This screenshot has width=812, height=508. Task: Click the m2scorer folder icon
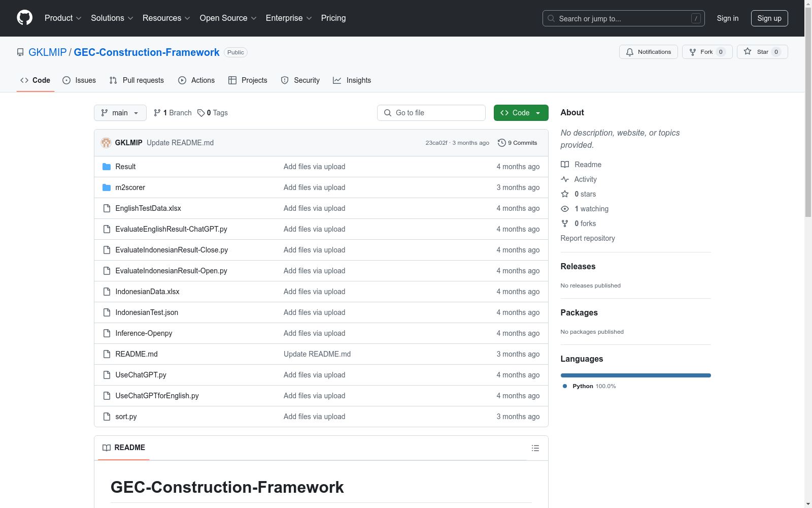(x=107, y=187)
